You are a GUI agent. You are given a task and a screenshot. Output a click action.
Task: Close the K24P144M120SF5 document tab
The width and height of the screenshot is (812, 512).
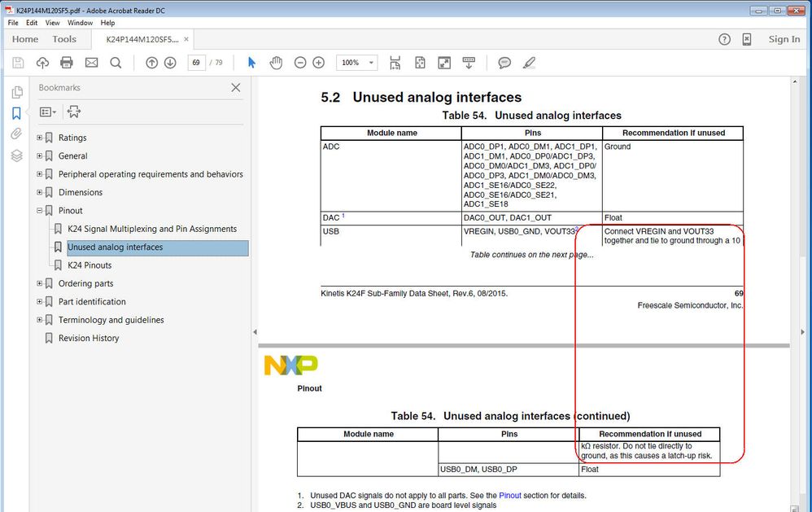point(186,39)
